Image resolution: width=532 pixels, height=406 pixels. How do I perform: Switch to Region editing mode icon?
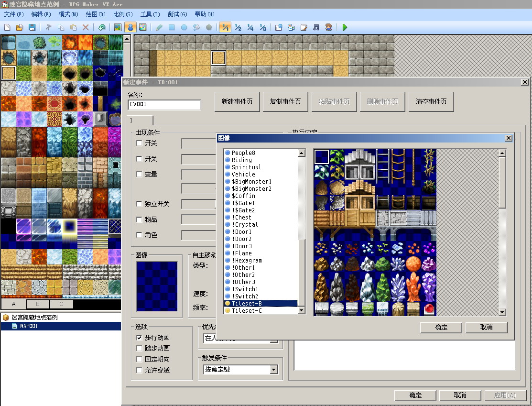click(143, 27)
